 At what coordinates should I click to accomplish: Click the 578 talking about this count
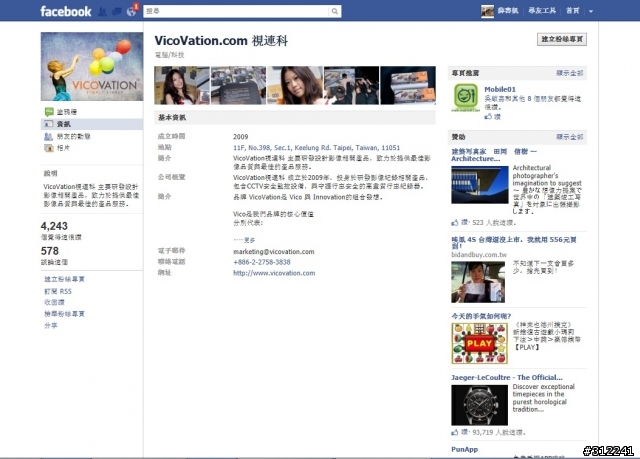50,251
